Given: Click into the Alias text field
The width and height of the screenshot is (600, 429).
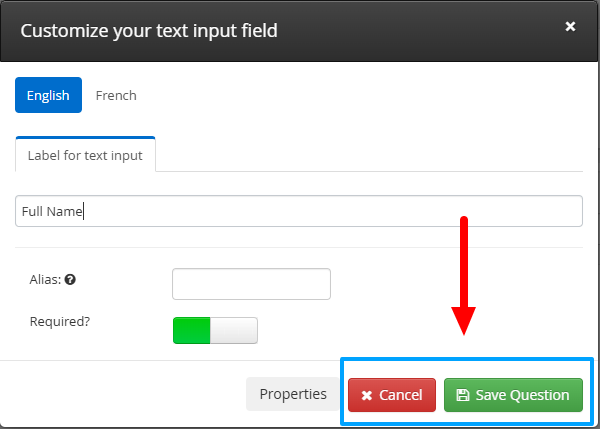Looking at the screenshot, I should [x=251, y=284].
